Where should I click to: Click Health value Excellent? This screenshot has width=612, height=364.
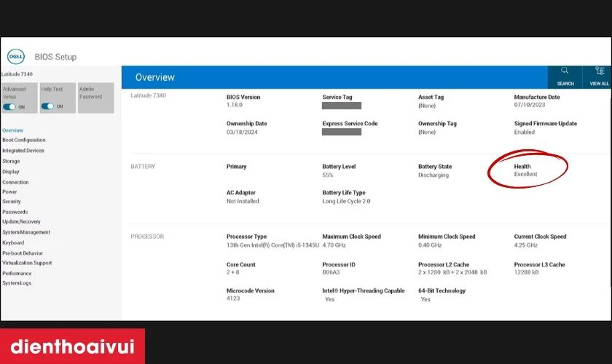pos(525,174)
